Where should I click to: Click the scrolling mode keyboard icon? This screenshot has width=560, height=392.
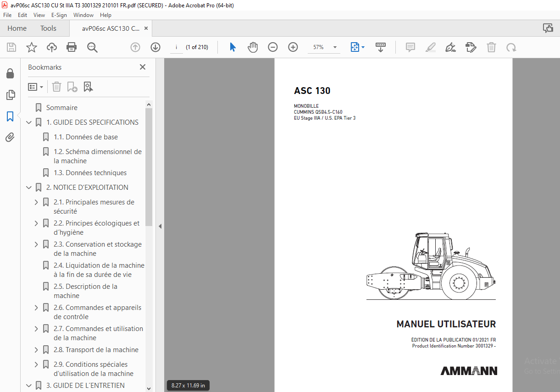[x=381, y=47]
